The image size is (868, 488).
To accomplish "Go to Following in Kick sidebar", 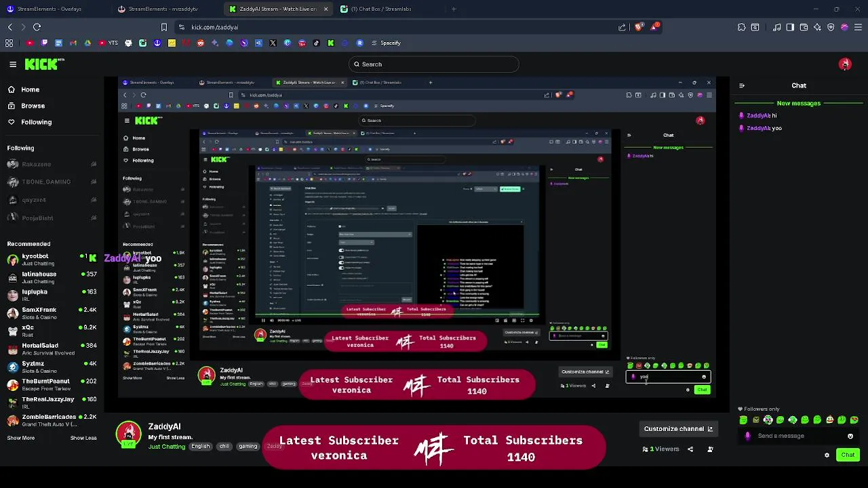I will (x=29, y=122).
